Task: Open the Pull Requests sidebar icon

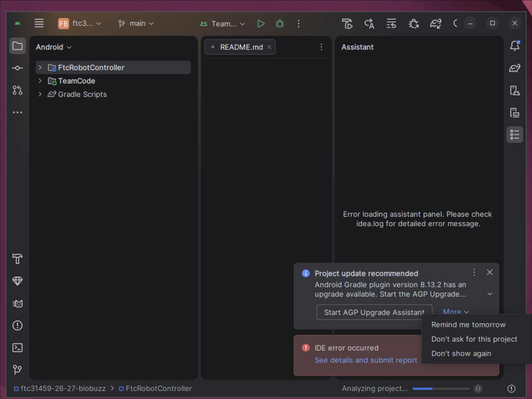Action: [x=17, y=90]
